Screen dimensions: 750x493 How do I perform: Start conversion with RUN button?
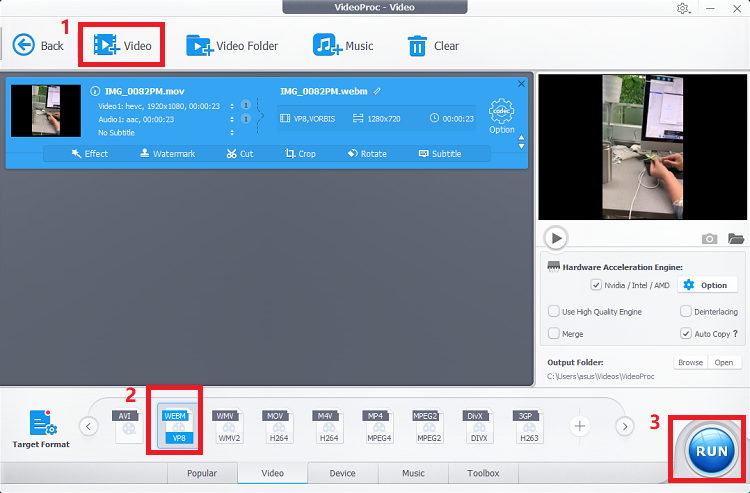(711, 451)
